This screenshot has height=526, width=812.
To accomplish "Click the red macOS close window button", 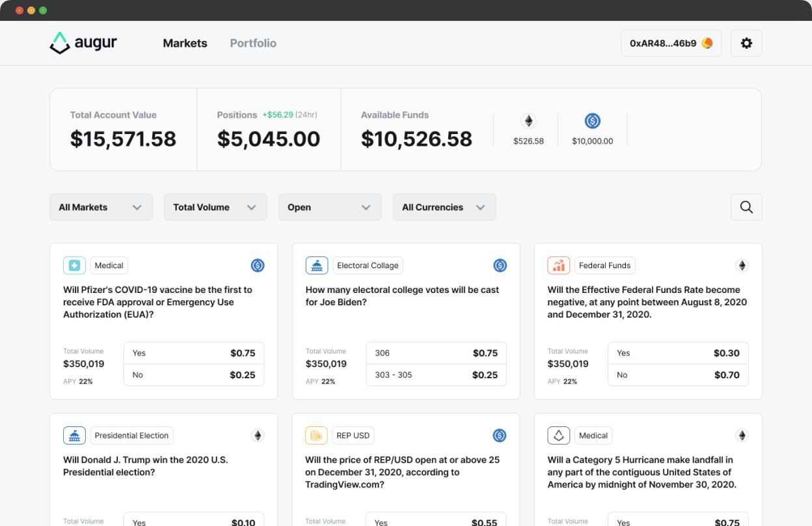I will coord(20,10).
